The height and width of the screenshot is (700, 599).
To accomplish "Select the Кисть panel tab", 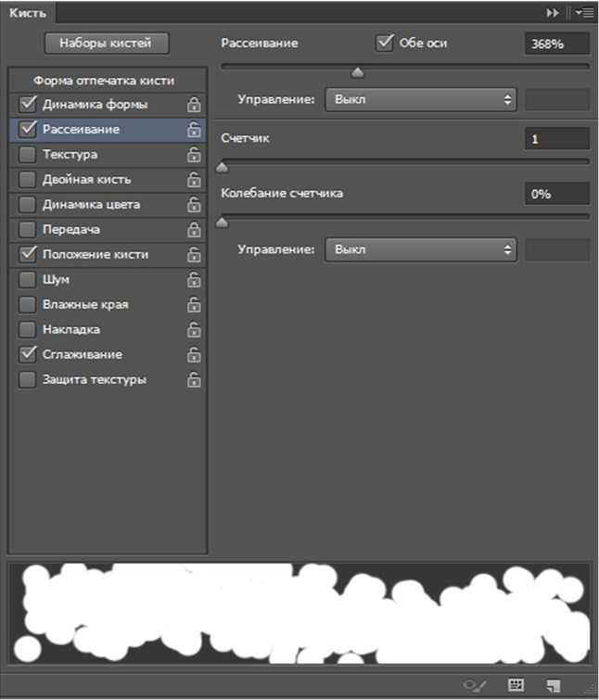I will [x=28, y=12].
